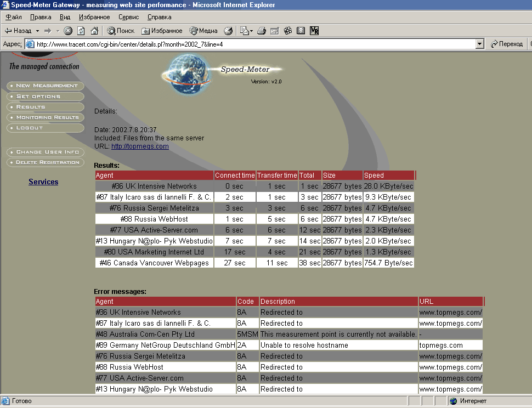Select the #36 UK Intensive Networks results row
532x408 pixels.
click(x=254, y=186)
